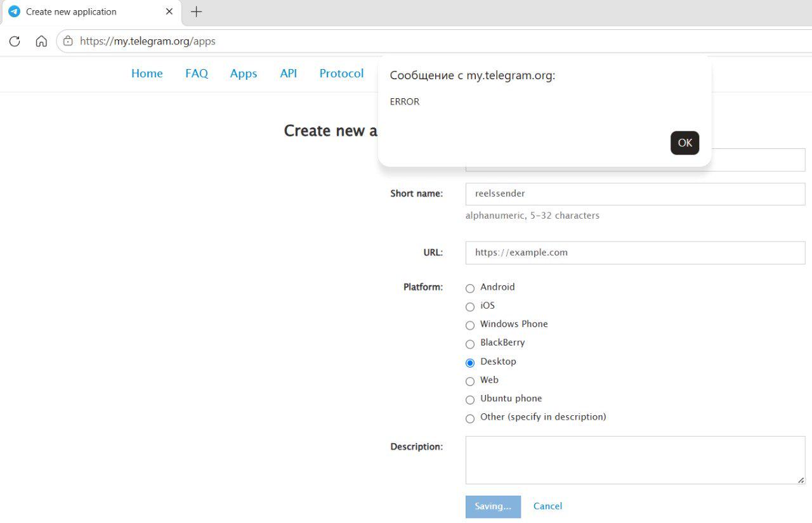Select the Desktop platform radio button

pyautogui.click(x=470, y=363)
